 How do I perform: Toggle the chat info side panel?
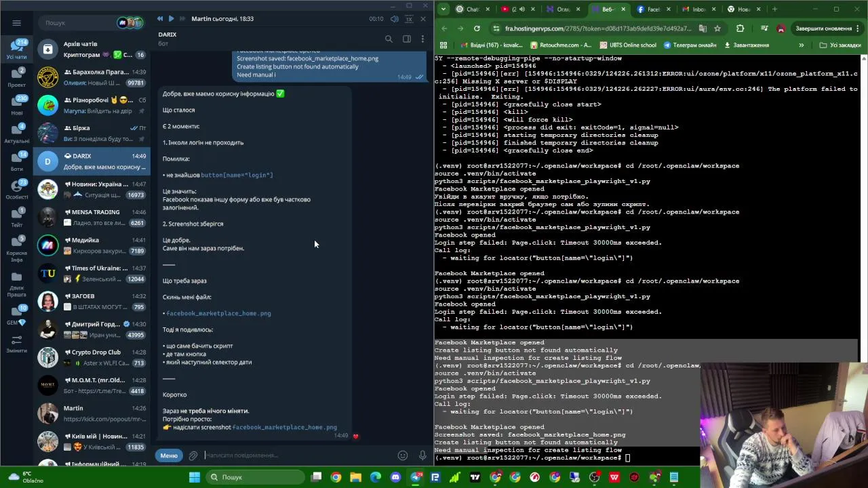click(x=406, y=39)
